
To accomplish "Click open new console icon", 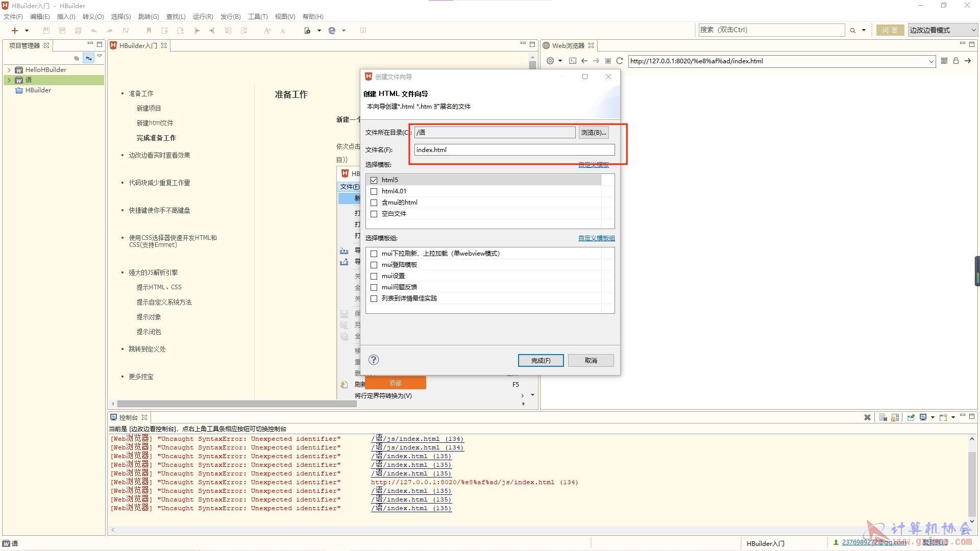I will tap(943, 417).
